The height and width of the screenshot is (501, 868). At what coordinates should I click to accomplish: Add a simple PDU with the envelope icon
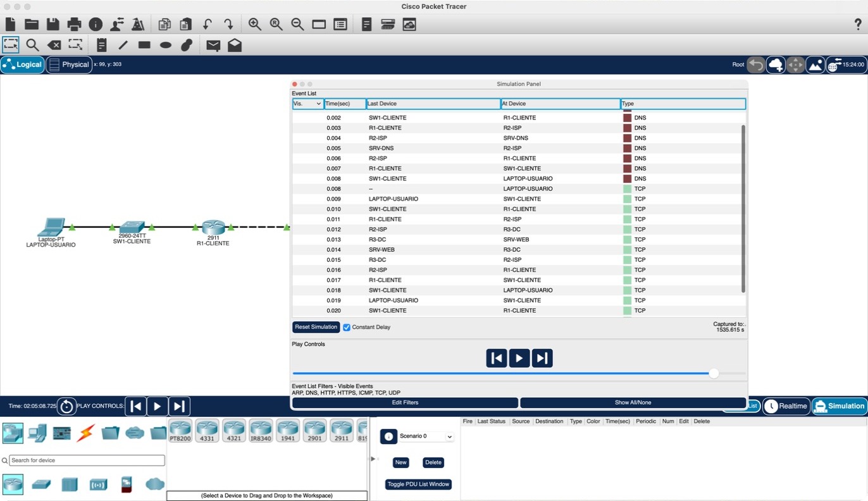coord(213,46)
